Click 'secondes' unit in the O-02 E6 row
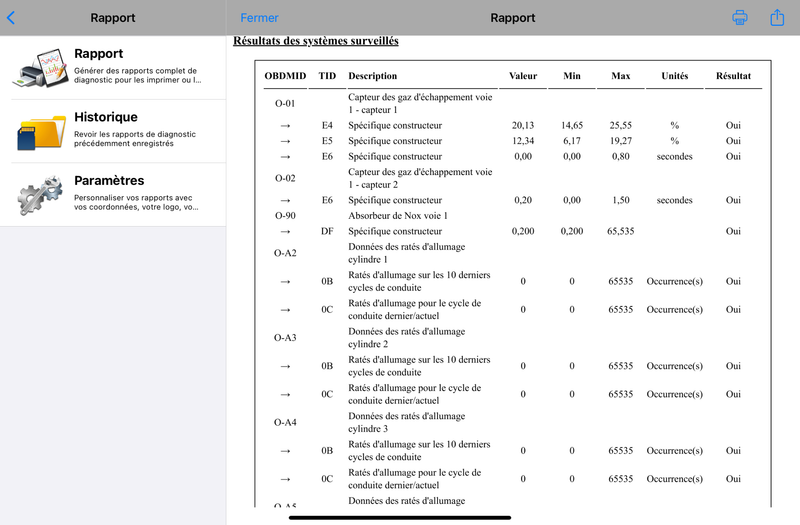The image size is (800, 525). point(674,200)
